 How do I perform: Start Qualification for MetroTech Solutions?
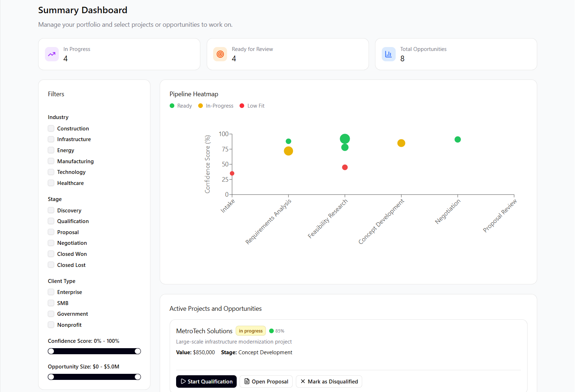pos(206,381)
